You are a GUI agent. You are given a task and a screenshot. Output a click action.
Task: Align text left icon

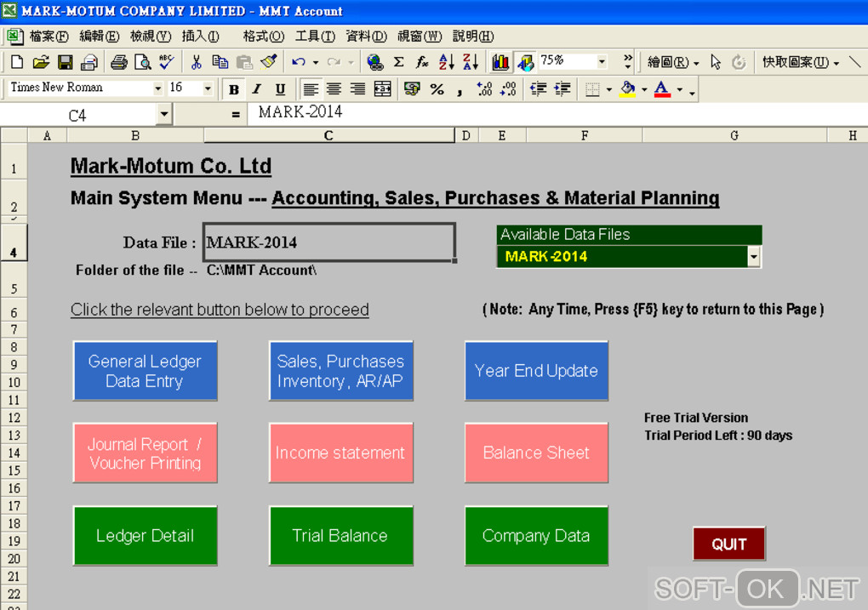click(x=311, y=88)
